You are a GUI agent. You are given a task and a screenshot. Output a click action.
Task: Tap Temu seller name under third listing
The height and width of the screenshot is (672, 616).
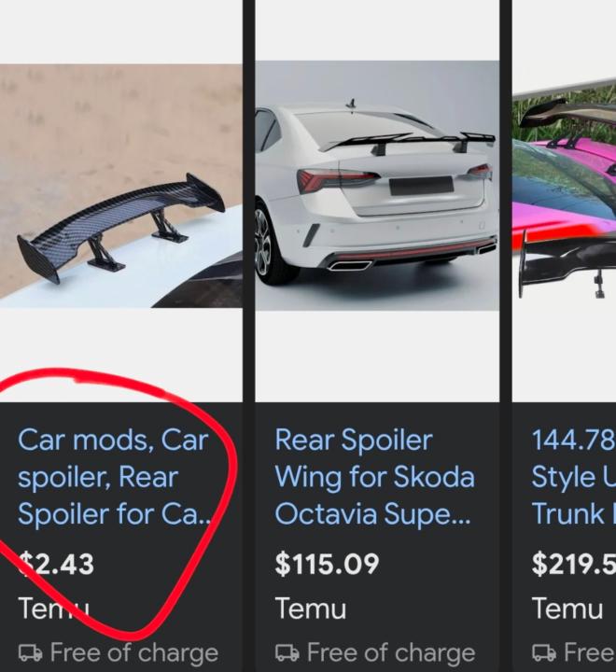(567, 609)
